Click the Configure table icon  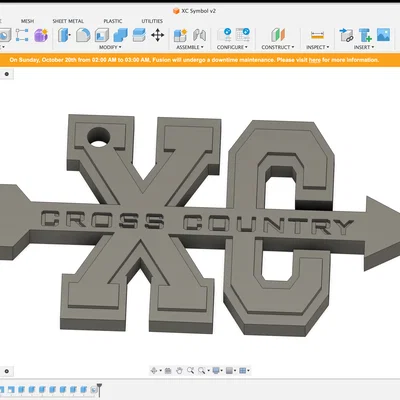243,35
